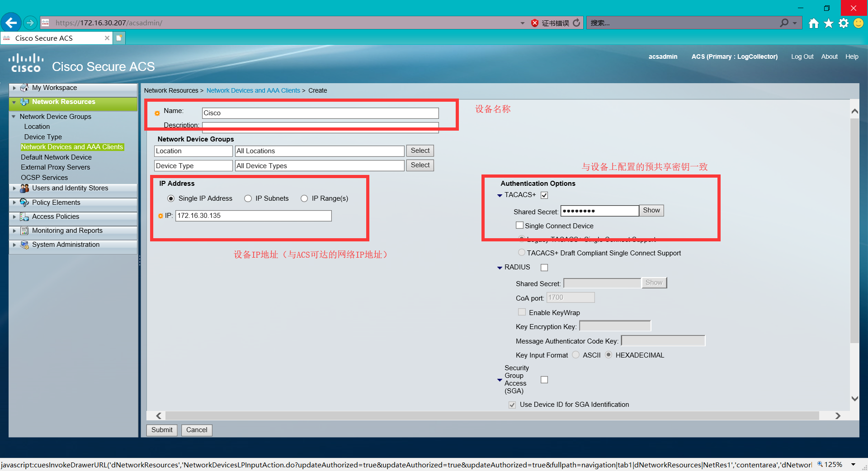Show the TACACS+ shared secret
Image resolution: width=868 pixels, height=471 pixels.
coord(651,210)
